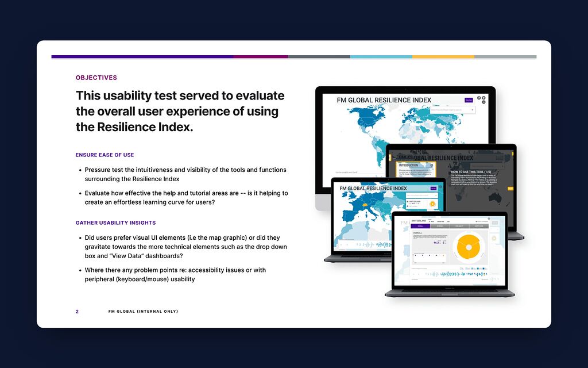Open the country dropdown on the Europe map laptop
The image size is (588, 368).
tap(422, 195)
